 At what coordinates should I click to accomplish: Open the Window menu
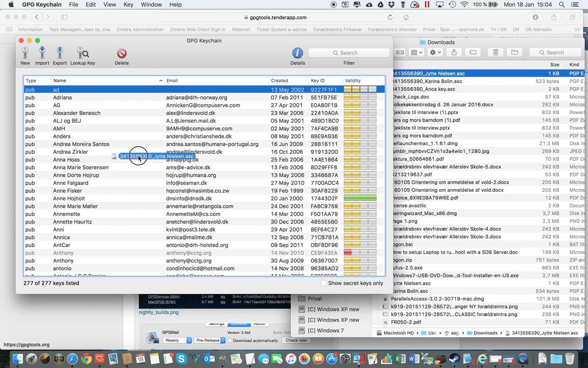151,5
